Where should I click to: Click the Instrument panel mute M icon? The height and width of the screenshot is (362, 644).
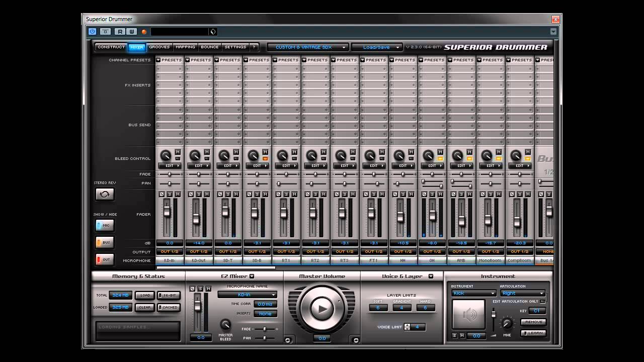462,335
